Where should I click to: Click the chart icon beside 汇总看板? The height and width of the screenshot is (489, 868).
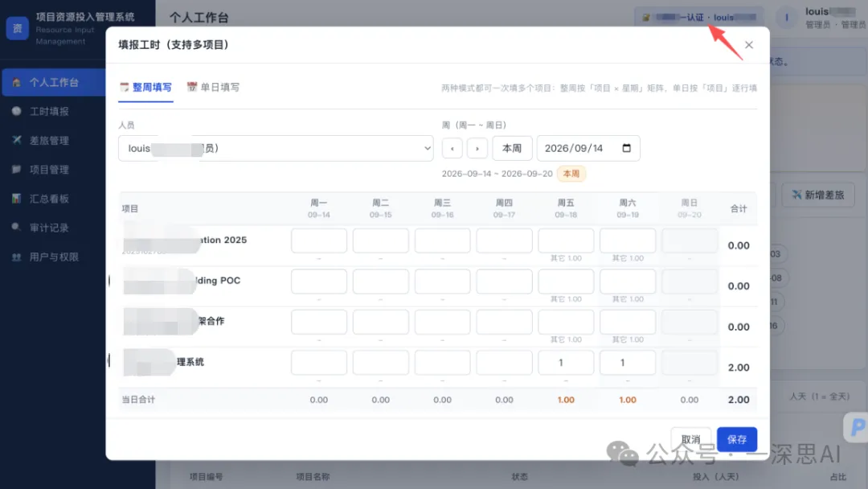tap(17, 199)
